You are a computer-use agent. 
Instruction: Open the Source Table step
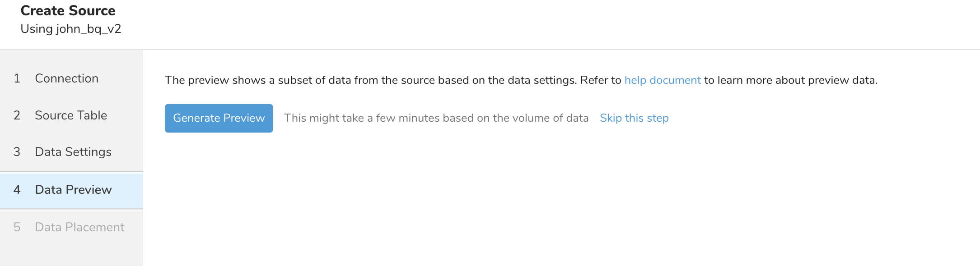(x=71, y=115)
